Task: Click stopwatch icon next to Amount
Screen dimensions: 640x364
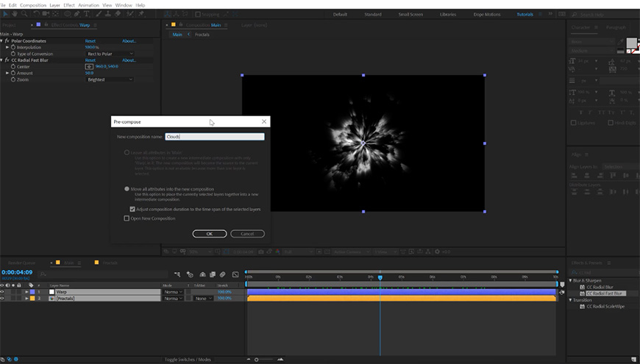Action: [x=13, y=73]
